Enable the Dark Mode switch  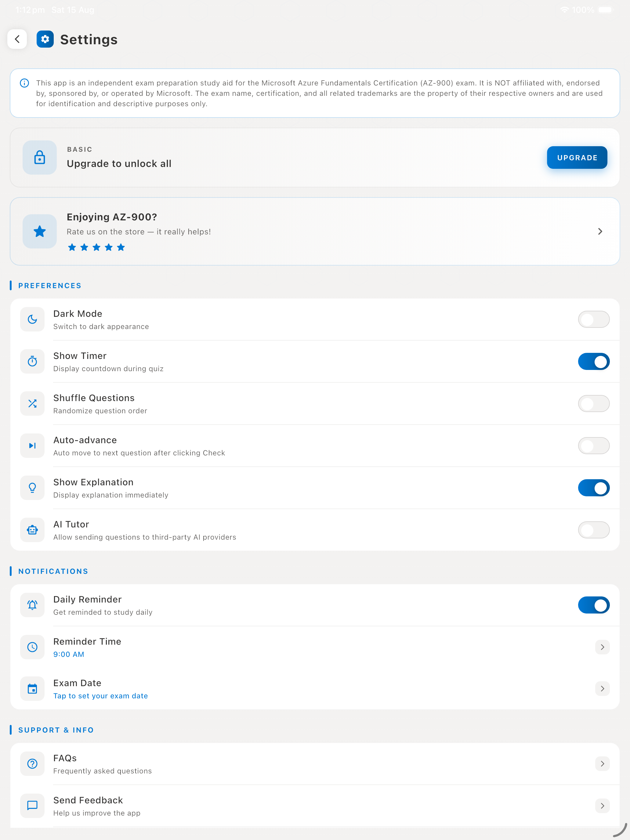[594, 319]
